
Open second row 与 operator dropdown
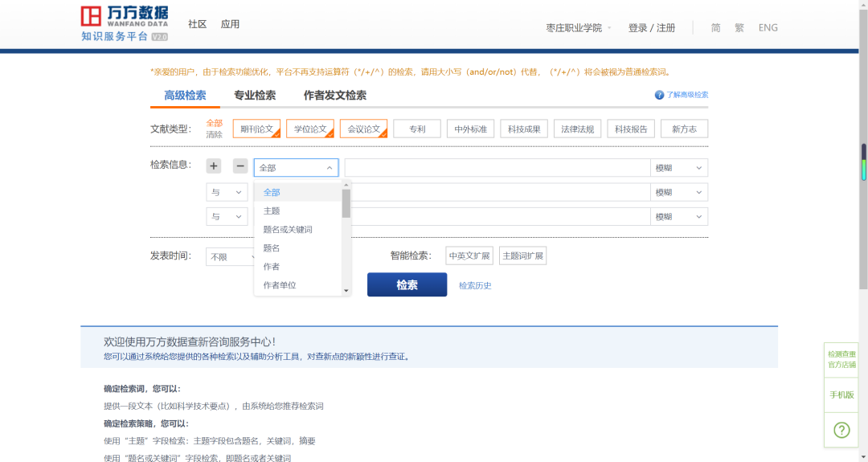227,192
